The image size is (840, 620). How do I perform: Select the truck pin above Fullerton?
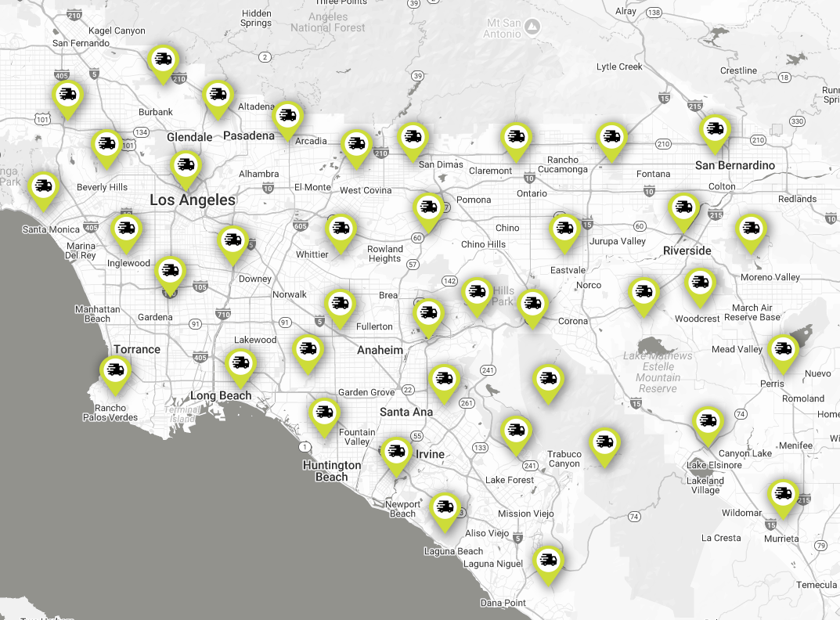(x=339, y=302)
